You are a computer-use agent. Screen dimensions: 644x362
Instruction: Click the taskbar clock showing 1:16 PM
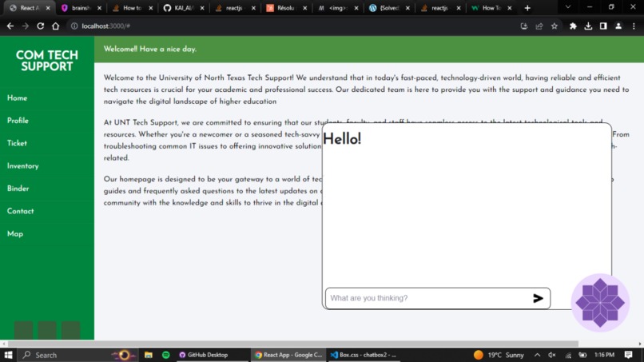(x=604, y=355)
